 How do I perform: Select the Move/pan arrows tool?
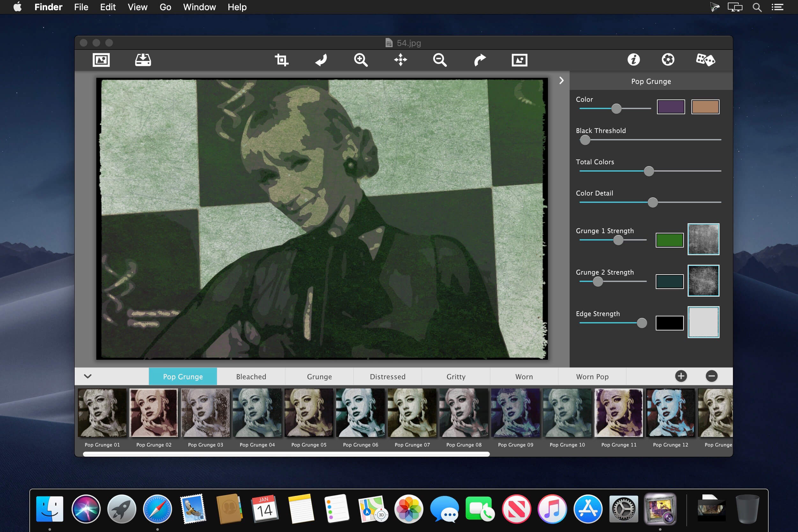(x=400, y=60)
